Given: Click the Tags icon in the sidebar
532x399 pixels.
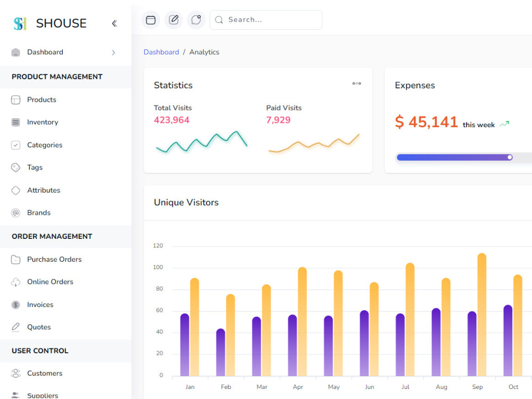Looking at the screenshot, I should [15, 168].
